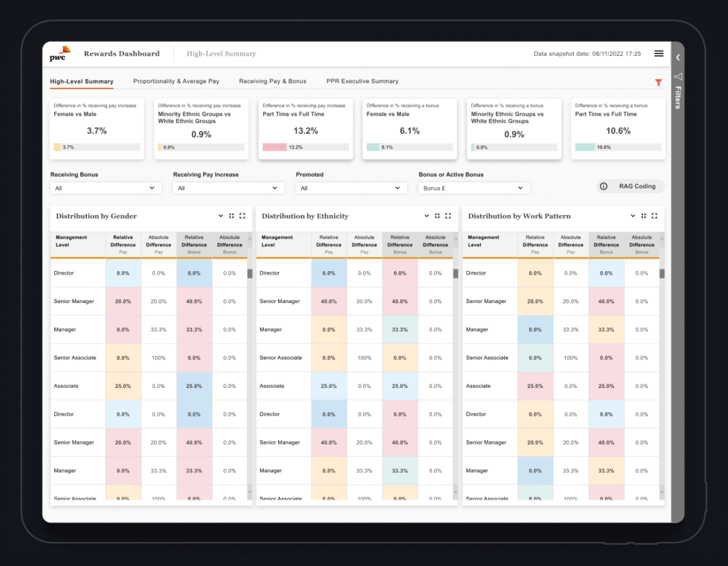The width and height of the screenshot is (728, 566).
Task: Enter fullscreen for Distribution by Gender
Action: click(x=242, y=216)
